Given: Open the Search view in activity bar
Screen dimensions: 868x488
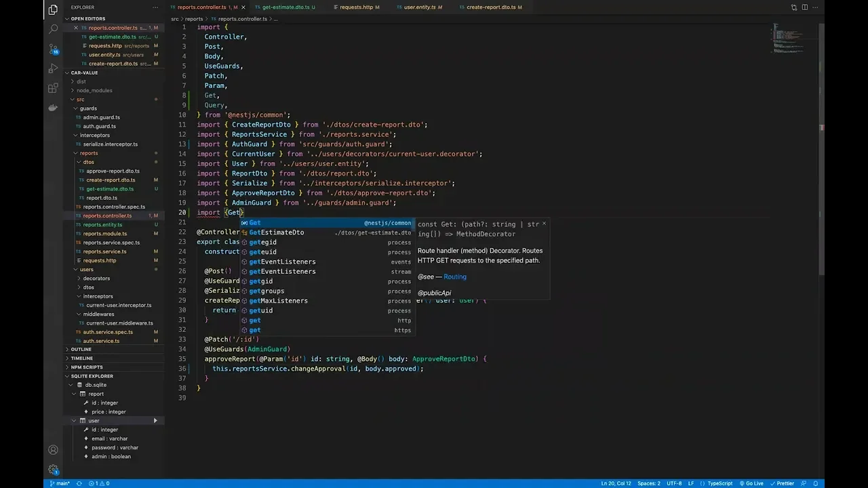Looking at the screenshot, I should point(53,29).
